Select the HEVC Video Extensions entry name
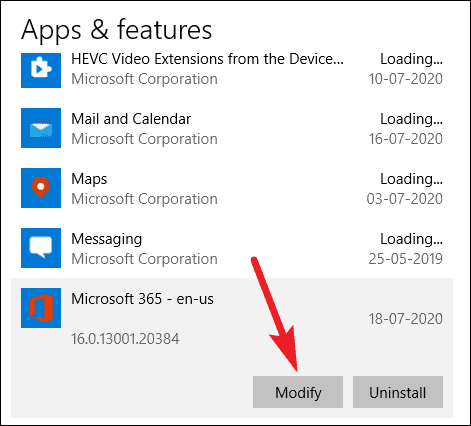 [207, 59]
